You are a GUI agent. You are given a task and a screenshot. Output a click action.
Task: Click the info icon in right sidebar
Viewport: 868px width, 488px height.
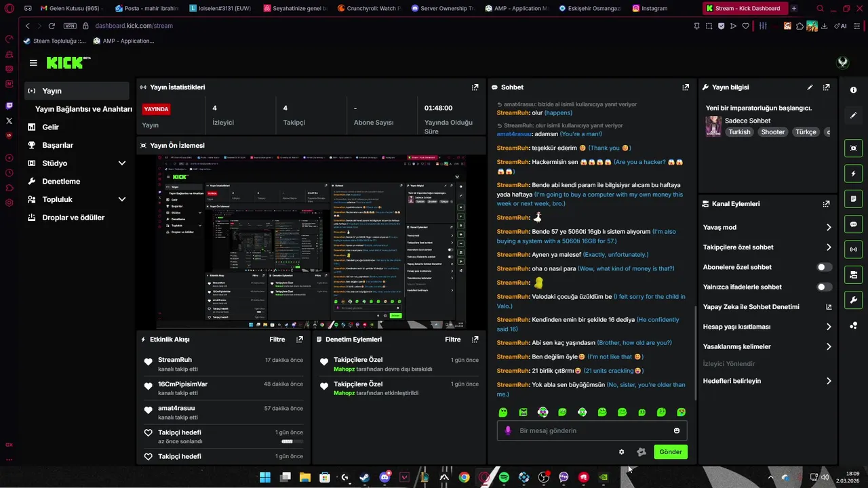pos(853,90)
